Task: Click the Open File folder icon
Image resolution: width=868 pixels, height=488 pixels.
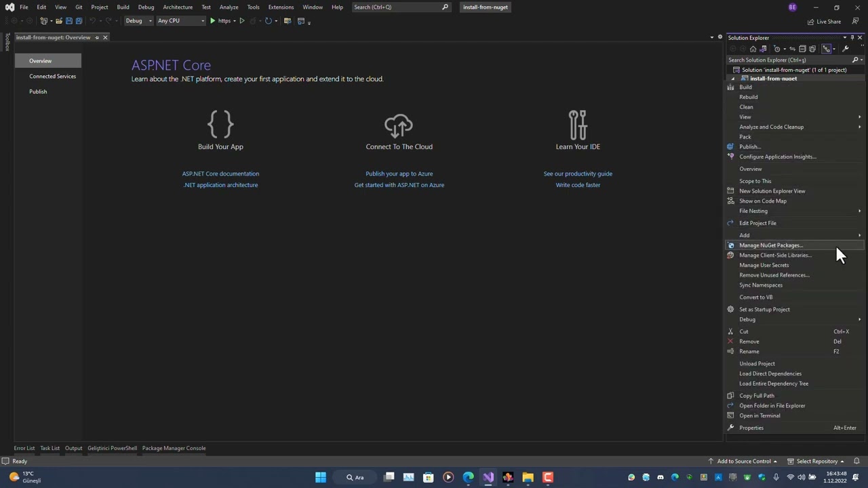Action: coord(59,21)
